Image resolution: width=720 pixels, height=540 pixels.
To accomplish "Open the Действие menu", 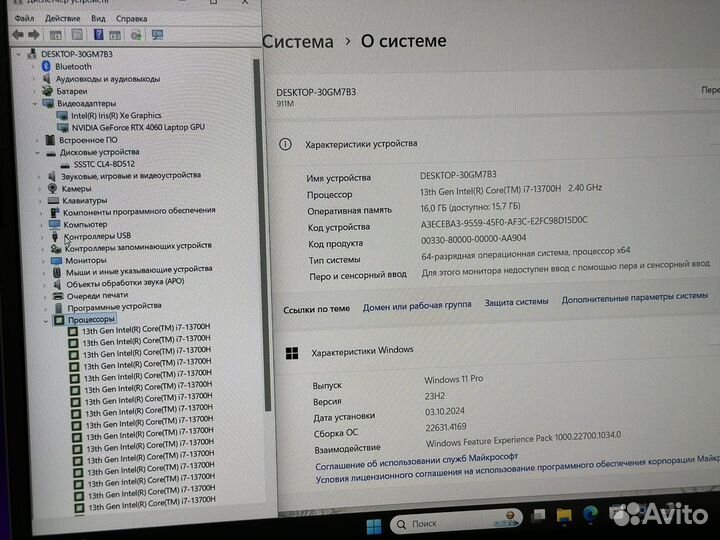I will click(x=62, y=18).
